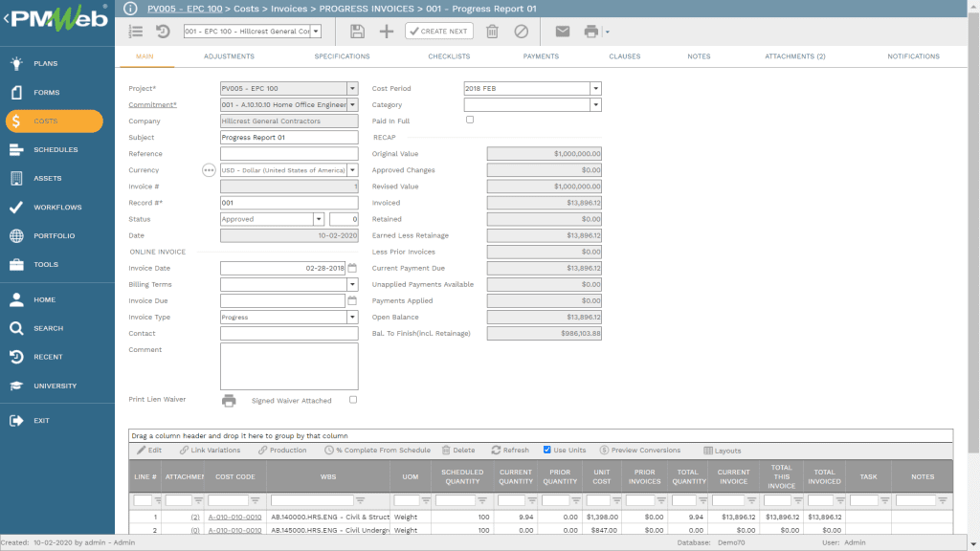Image resolution: width=980 pixels, height=551 pixels.
Task: Expand the Commitment dropdown
Action: point(352,105)
